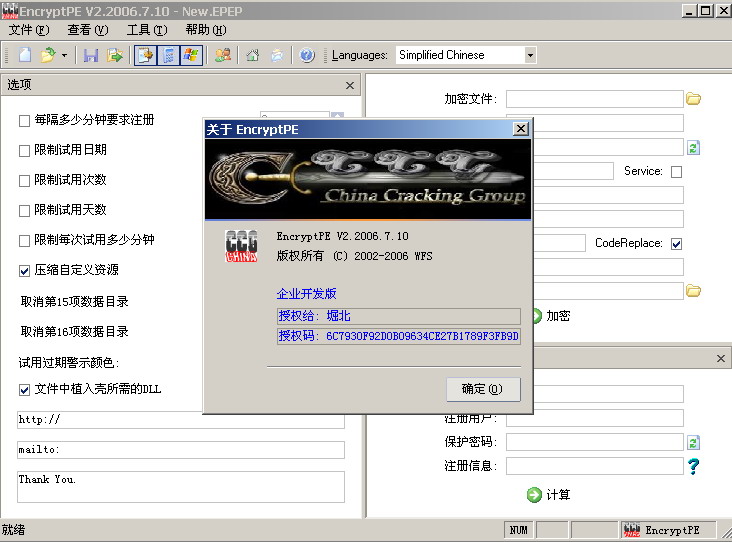Toggle the calculator panel toolbar icon

(x=169, y=55)
